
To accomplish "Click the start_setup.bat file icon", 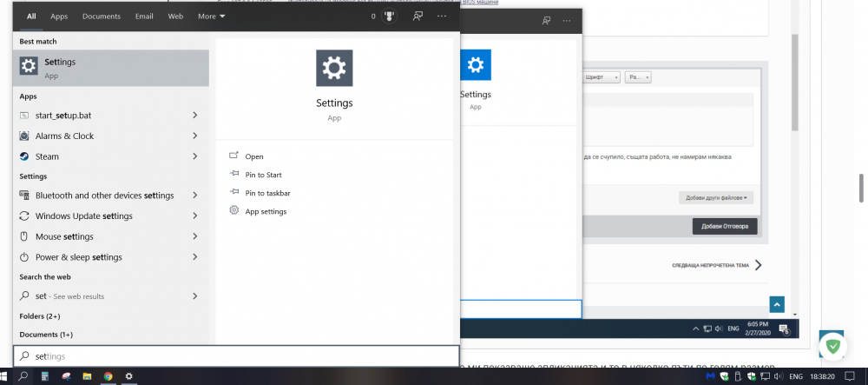I will [x=23, y=116].
